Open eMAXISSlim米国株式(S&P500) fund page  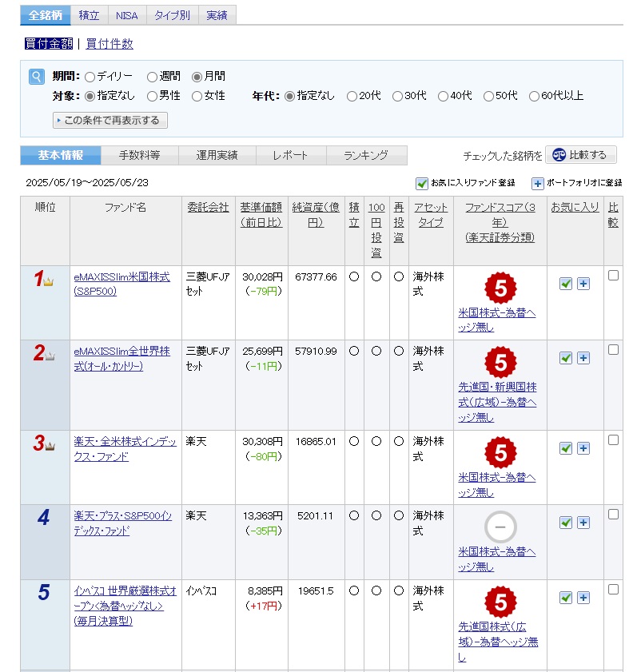[121, 284]
